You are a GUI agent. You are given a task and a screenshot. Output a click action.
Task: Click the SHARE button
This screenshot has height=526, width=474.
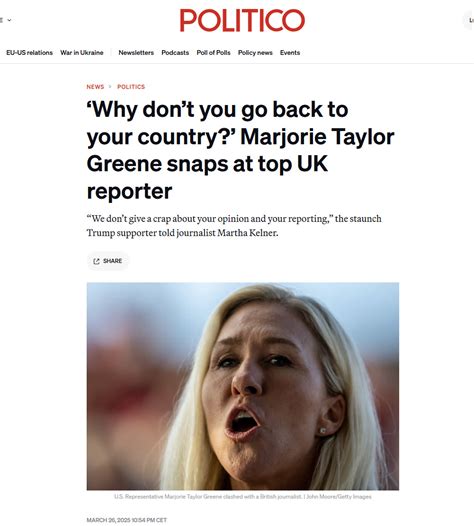108,261
